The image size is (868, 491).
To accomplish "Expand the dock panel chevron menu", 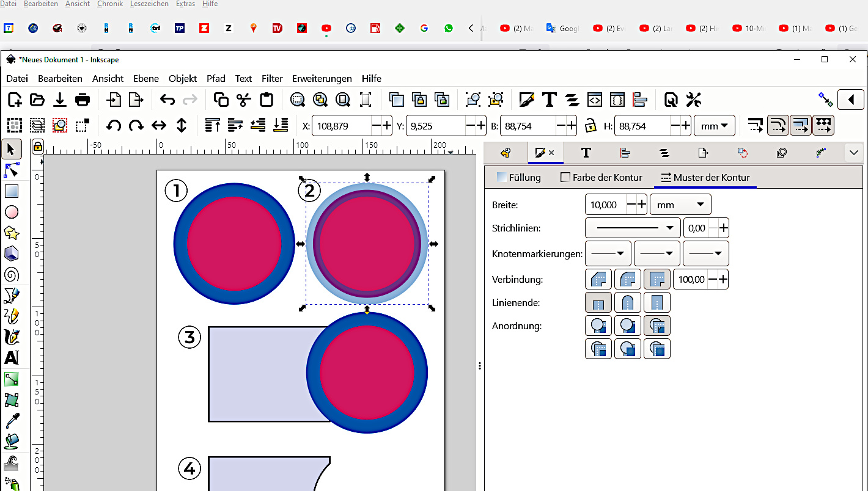I will [854, 153].
